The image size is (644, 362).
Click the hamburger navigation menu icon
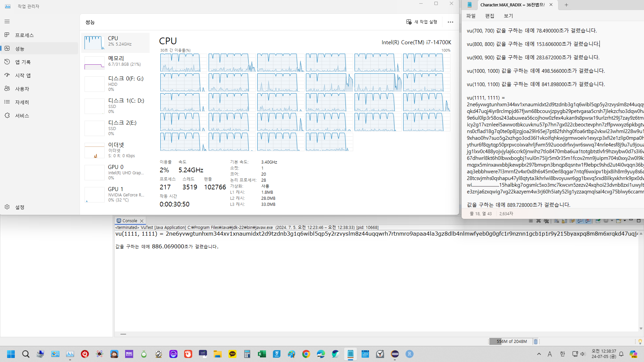[7, 21]
